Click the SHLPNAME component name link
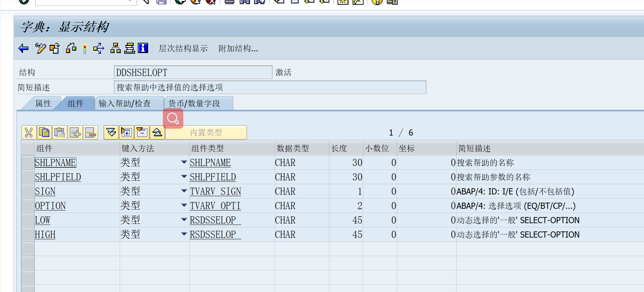644x292 pixels. click(55, 163)
